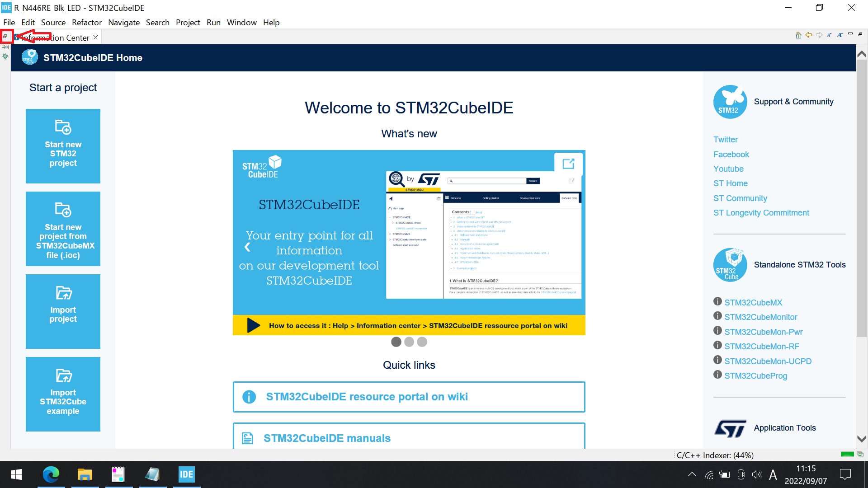This screenshot has height=488, width=868.
Task: Open the STM32CubeMon-Pwr link
Action: 764,332
